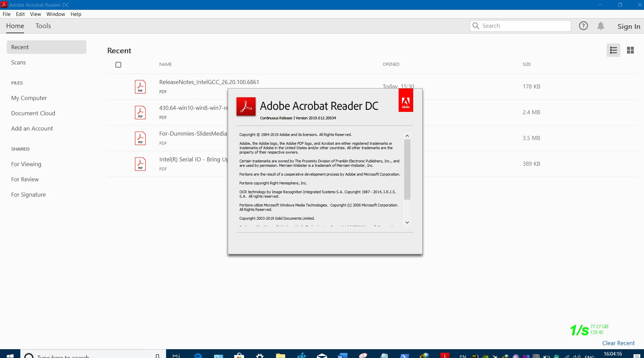
Task: Click the Clear Recent link
Action: (618, 343)
